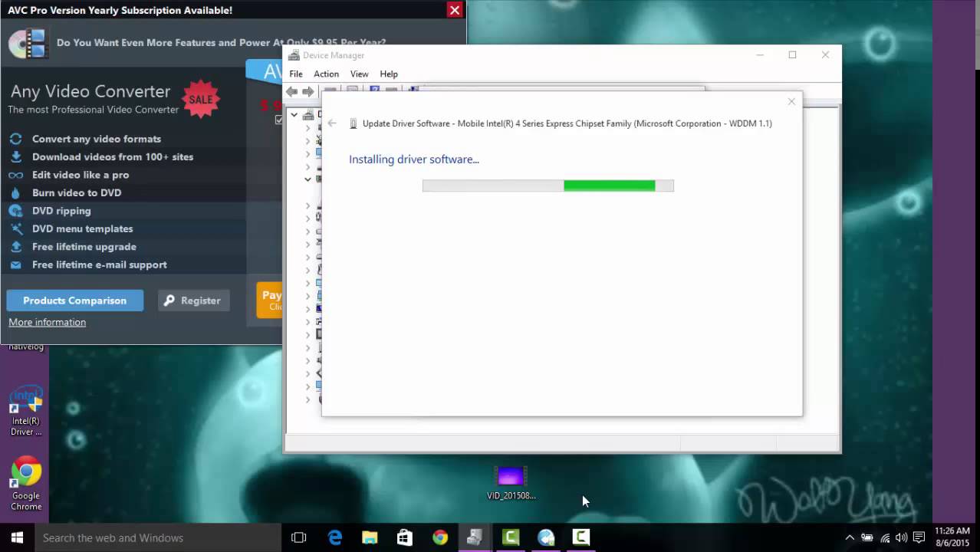This screenshot has width=980, height=552.
Task: Open the Intel(R) Driver desktop shortcut
Action: pyautogui.click(x=25, y=411)
